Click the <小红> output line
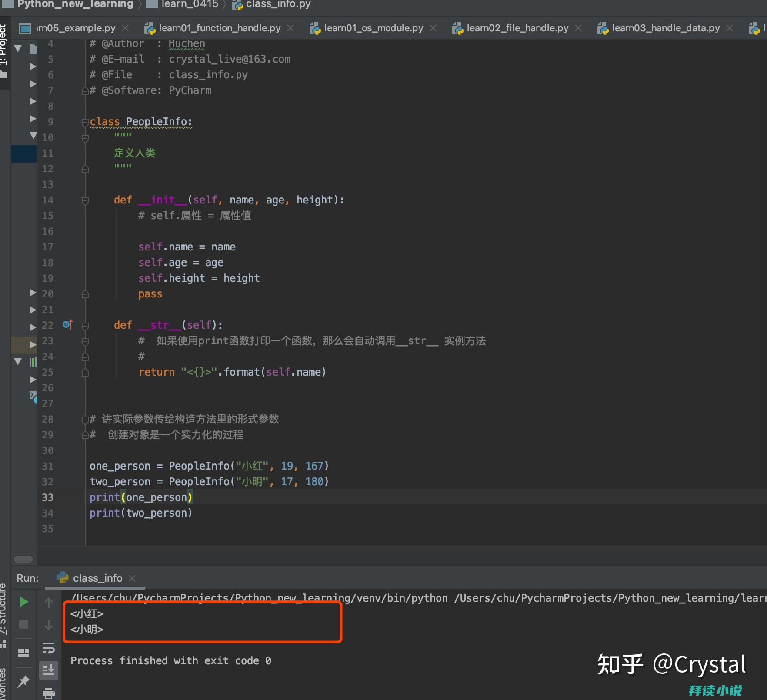Image resolution: width=767 pixels, height=700 pixels. point(87,614)
